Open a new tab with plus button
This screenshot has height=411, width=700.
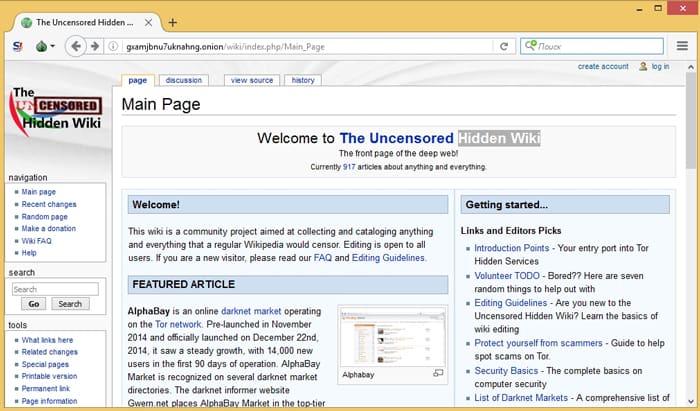click(172, 22)
